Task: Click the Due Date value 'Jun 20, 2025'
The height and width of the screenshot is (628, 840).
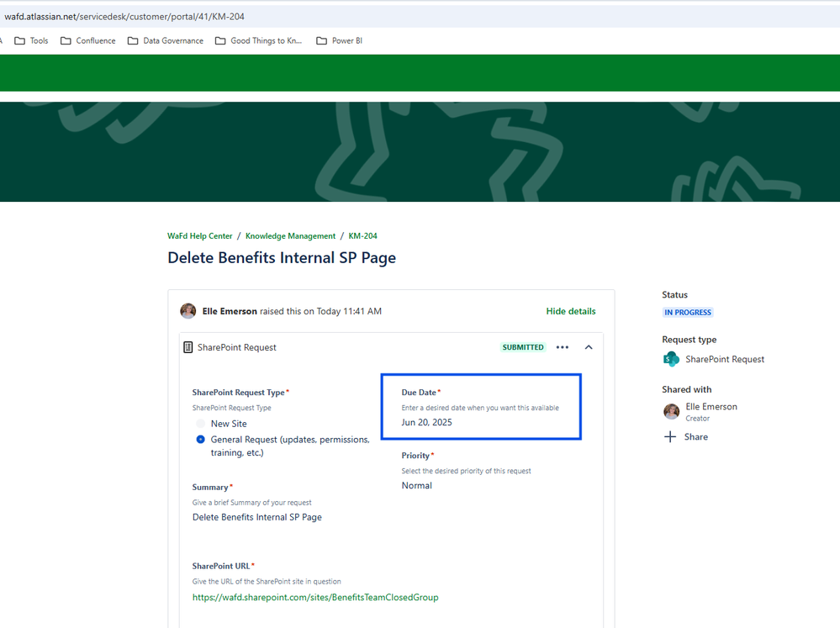Action: coord(427,422)
